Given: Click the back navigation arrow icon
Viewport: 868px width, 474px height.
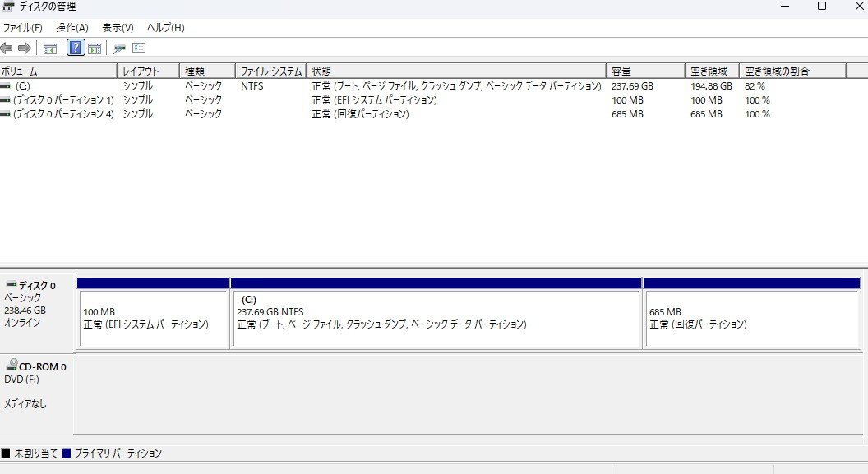Looking at the screenshot, I should pyautogui.click(x=7, y=48).
